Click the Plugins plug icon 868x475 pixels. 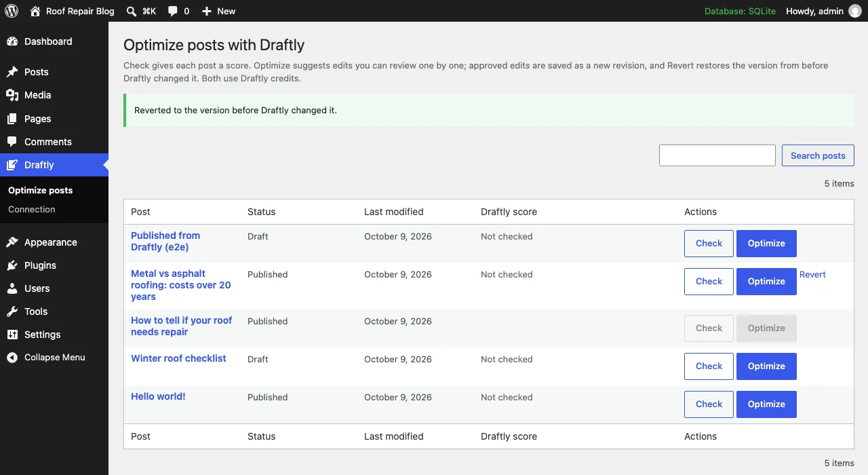coord(12,265)
